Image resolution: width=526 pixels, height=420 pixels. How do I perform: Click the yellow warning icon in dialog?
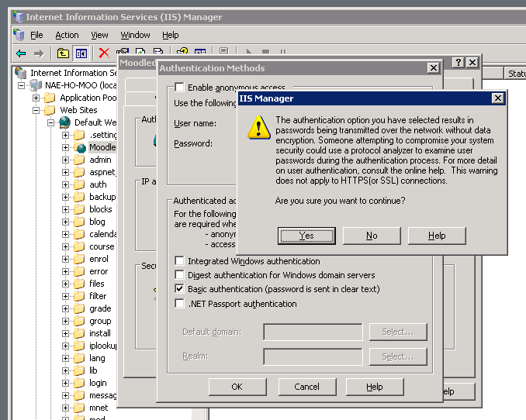[x=258, y=126]
